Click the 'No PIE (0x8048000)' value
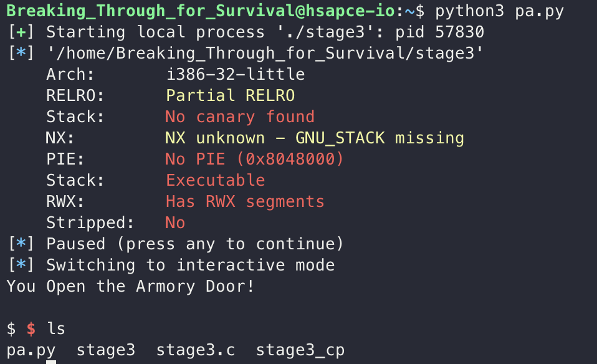The image size is (597, 364). point(254,159)
